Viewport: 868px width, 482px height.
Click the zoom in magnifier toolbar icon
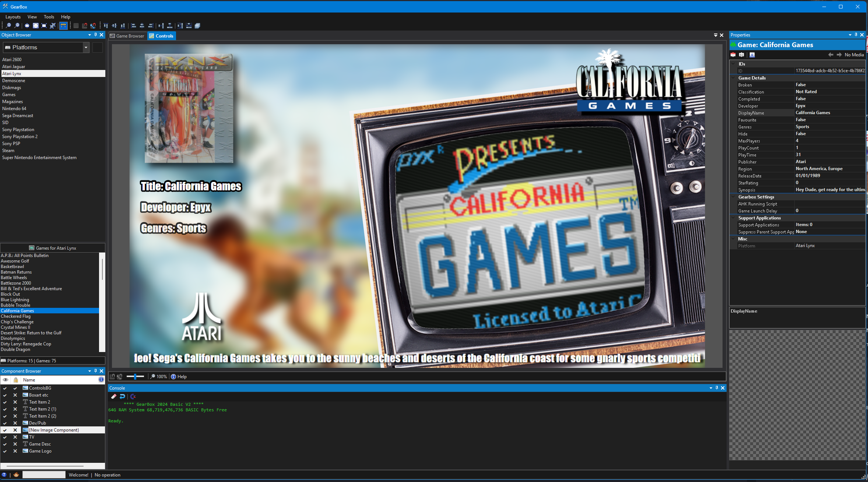pyautogui.click(x=8, y=25)
